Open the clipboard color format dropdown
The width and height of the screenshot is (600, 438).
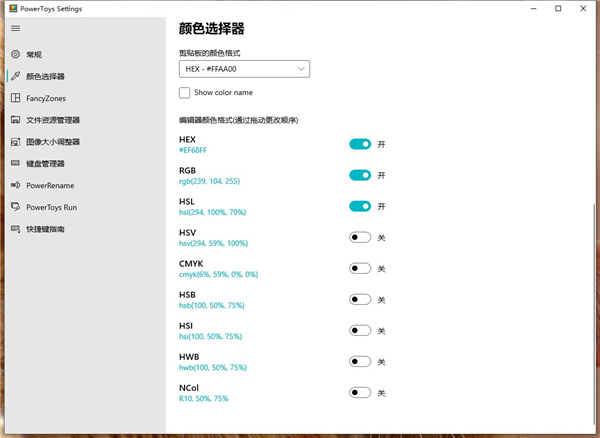(244, 69)
